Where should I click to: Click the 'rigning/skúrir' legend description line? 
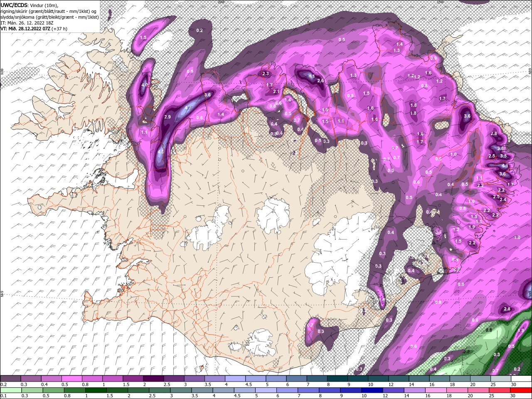coord(49,11)
